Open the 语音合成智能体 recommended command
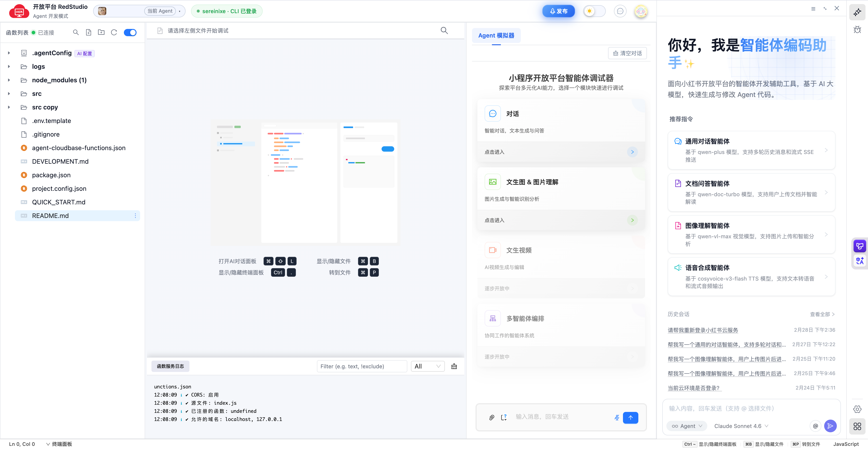Screen dimensions: 868x449 tap(751, 277)
